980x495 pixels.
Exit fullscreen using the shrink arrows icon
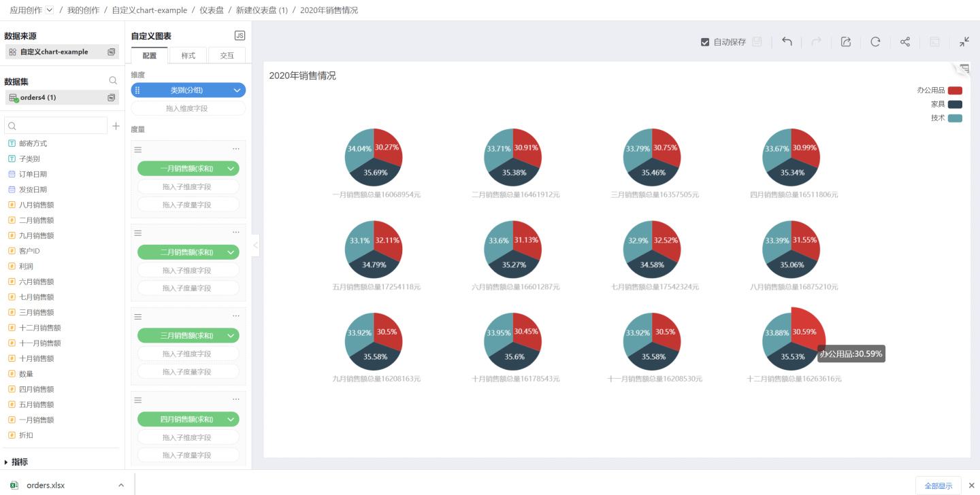964,41
